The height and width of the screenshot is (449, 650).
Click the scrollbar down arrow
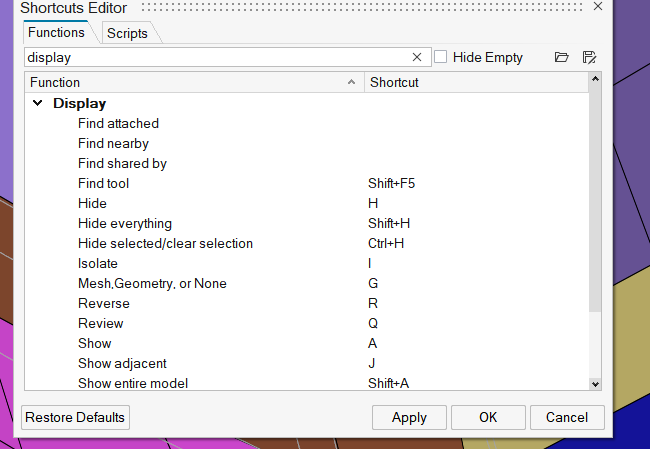[595, 384]
